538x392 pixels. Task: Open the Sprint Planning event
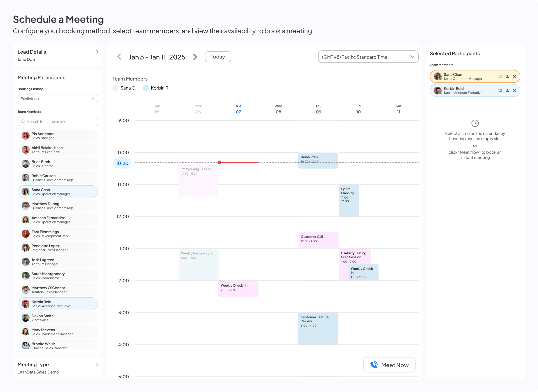[349, 201]
